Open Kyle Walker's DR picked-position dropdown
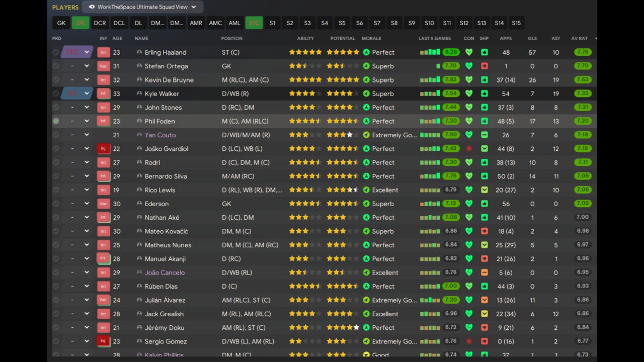This screenshot has height=362, width=644. pos(77,94)
